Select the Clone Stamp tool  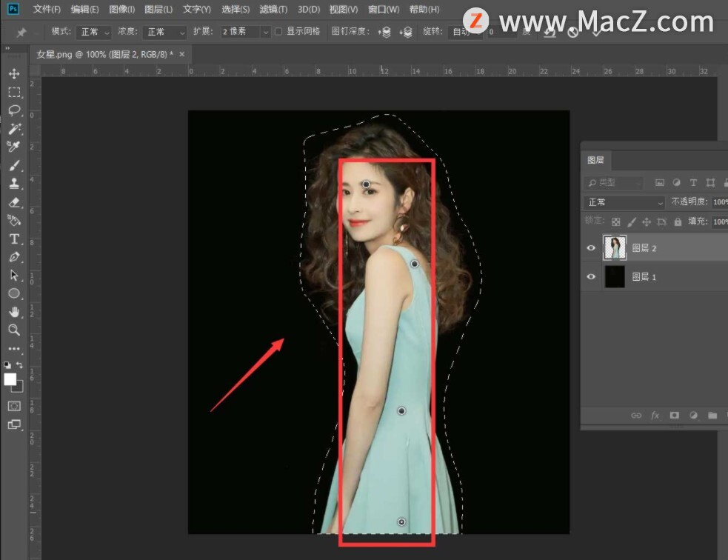[14, 184]
